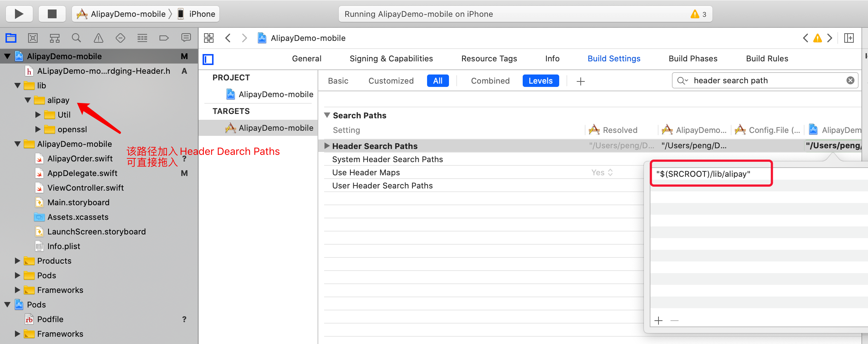Switch to Combined view
Viewport: 868px width, 344px height.
tap(490, 81)
